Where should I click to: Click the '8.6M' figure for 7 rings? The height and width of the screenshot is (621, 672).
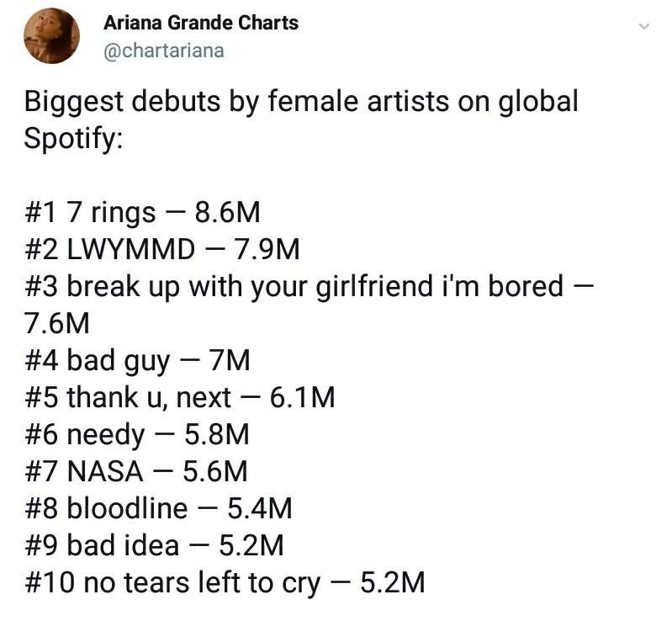(227, 213)
